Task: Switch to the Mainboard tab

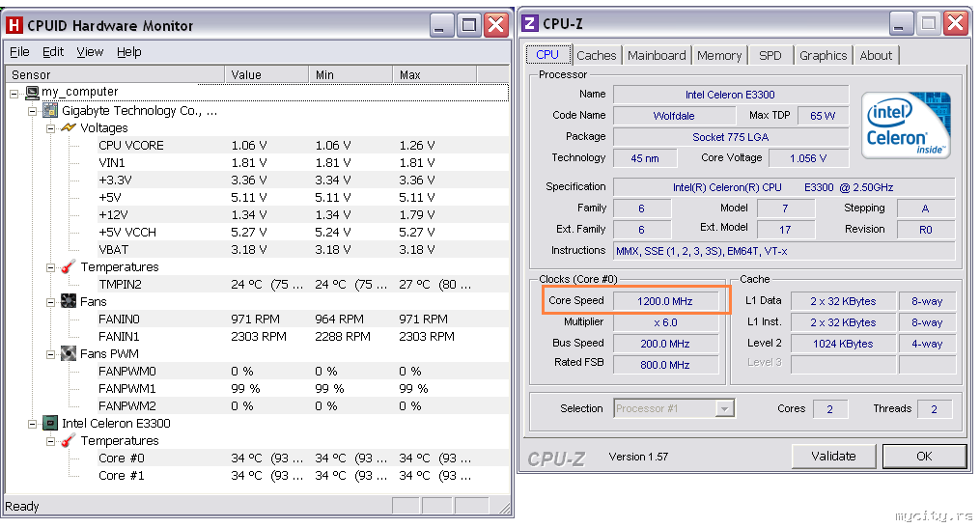Action: pos(657,56)
